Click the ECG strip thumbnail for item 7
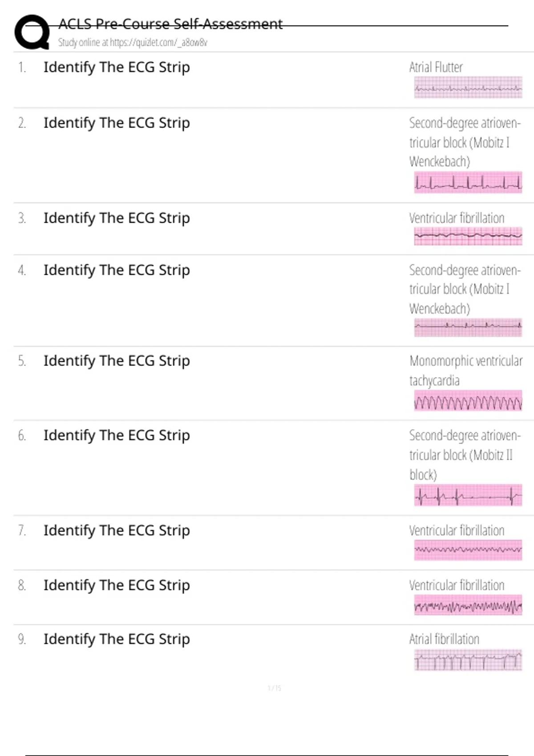This screenshot has height=756, width=534. point(468,550)
